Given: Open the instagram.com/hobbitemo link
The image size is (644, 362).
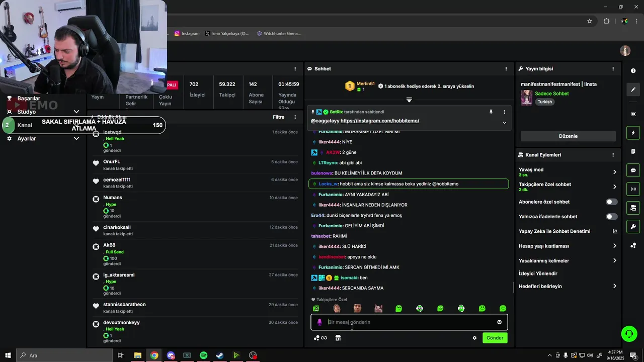Looking at the screenshot, I should click(x=380, y=121).
